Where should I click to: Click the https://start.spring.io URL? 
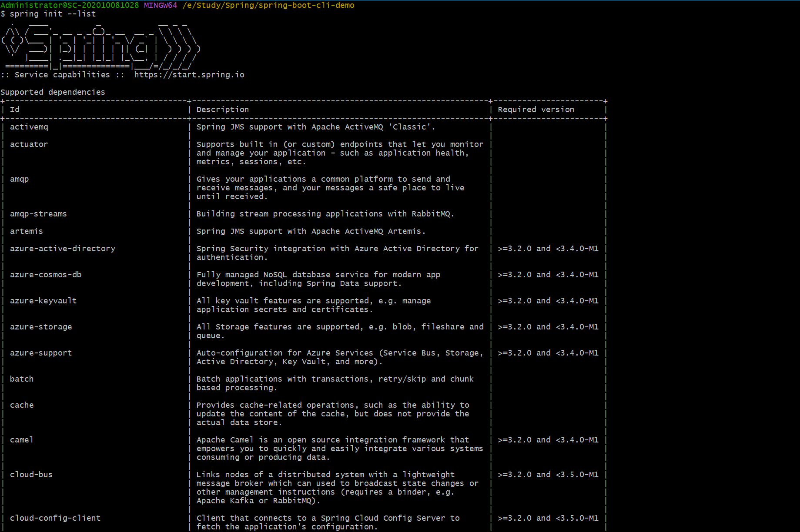point(189,75)
